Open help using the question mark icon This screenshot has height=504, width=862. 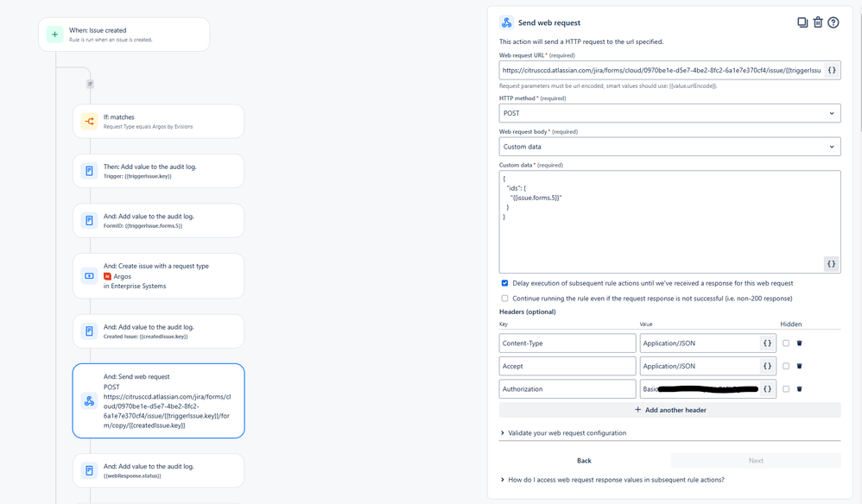[x=833, y=22]
